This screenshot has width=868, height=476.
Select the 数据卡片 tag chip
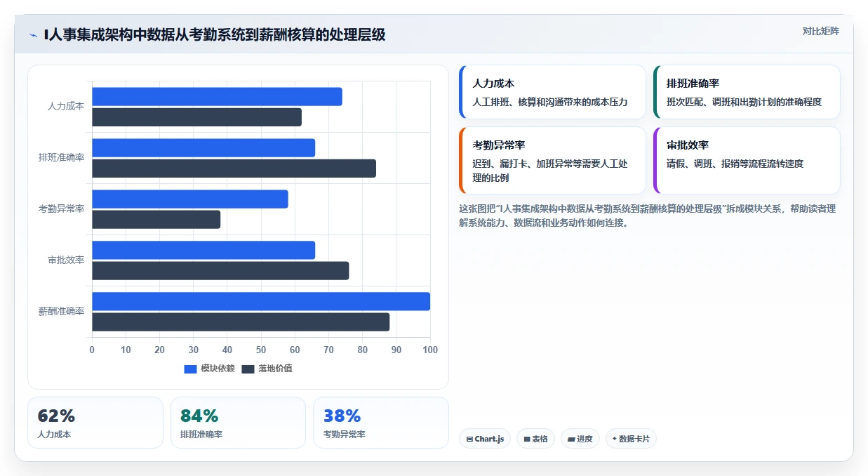tap(631, 439)
